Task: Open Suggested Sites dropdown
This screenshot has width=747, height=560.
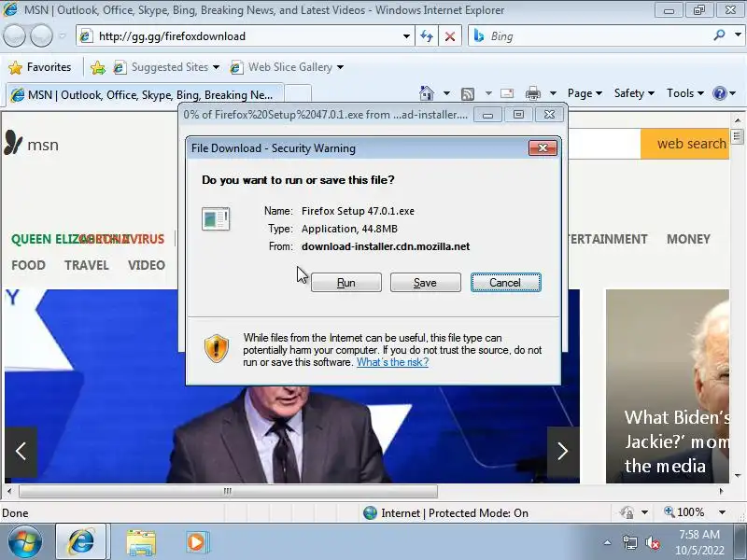Action: tap(166, 67)
